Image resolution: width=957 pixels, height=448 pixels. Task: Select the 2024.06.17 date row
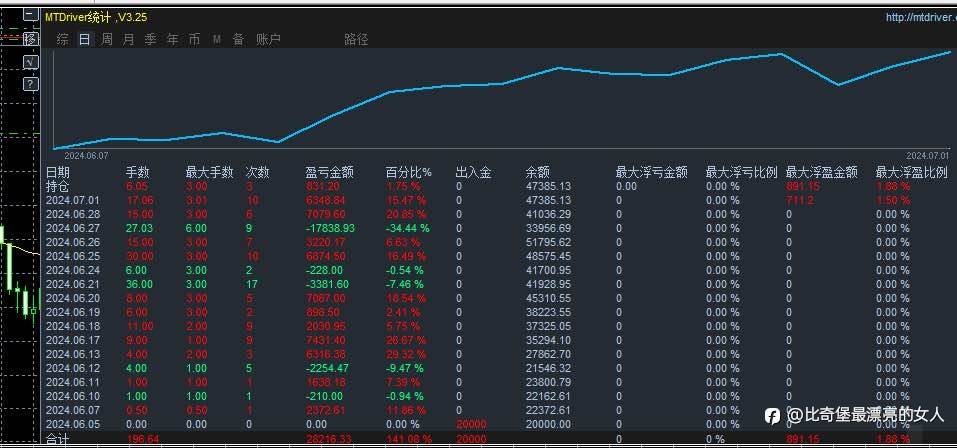(73, 341)
